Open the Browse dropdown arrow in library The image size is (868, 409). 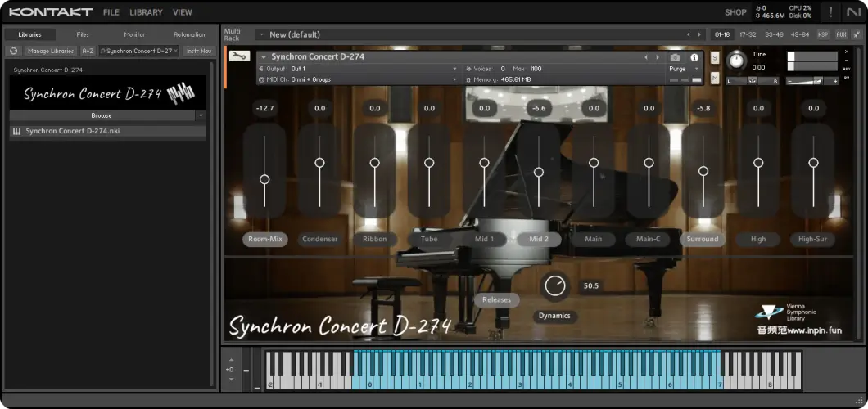[201, 115]
